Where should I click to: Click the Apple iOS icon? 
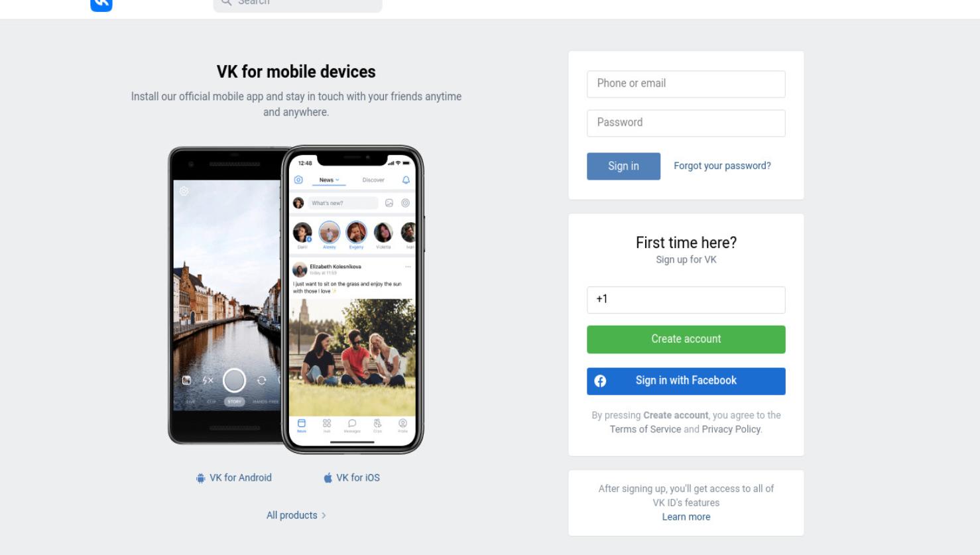(328, 477)
